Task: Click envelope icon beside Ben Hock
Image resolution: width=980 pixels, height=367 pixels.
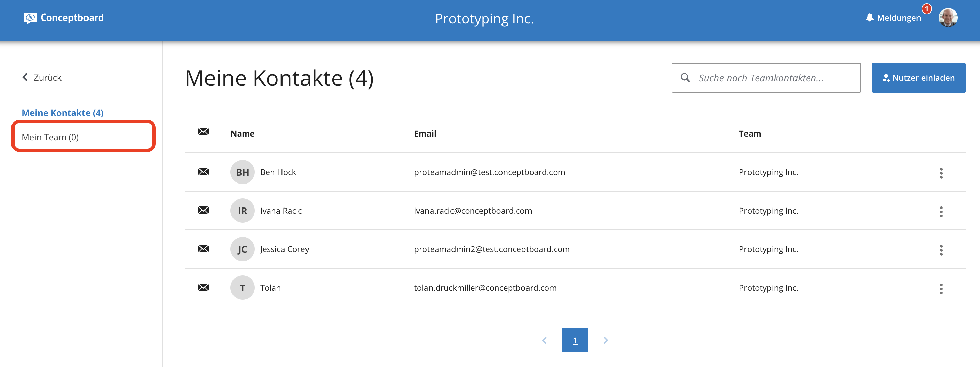Action: tap(203, 172)
